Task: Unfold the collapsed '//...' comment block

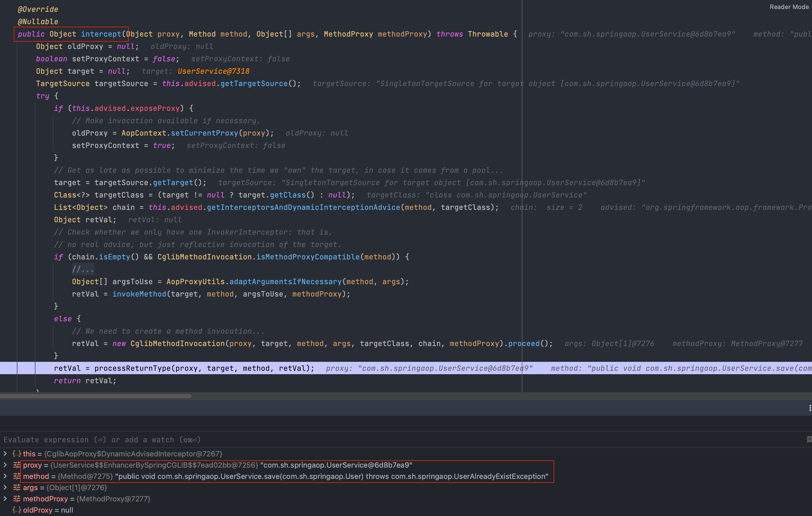Action: pos(83,269)
